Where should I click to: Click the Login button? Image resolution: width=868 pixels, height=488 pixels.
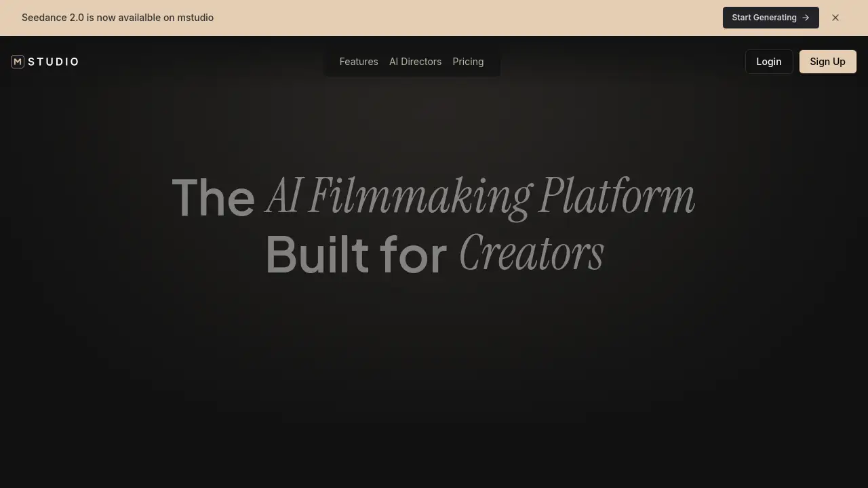pos(769,62)
